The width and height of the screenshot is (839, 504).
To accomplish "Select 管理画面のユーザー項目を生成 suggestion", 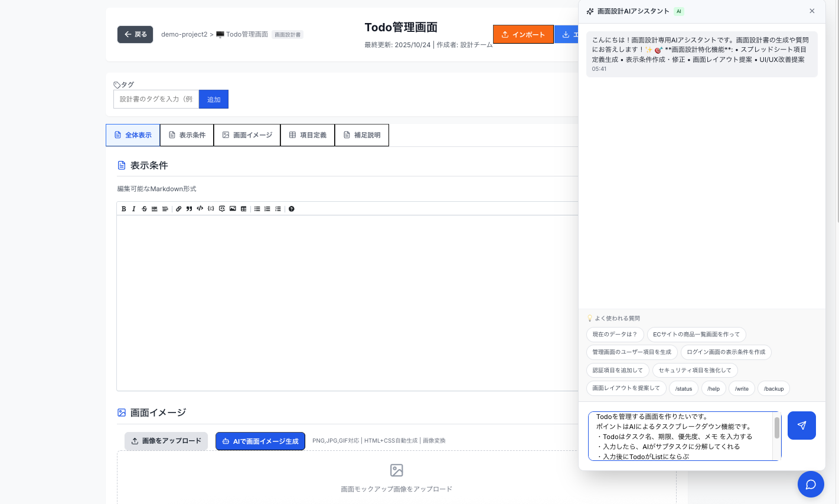I will (632, 352).
